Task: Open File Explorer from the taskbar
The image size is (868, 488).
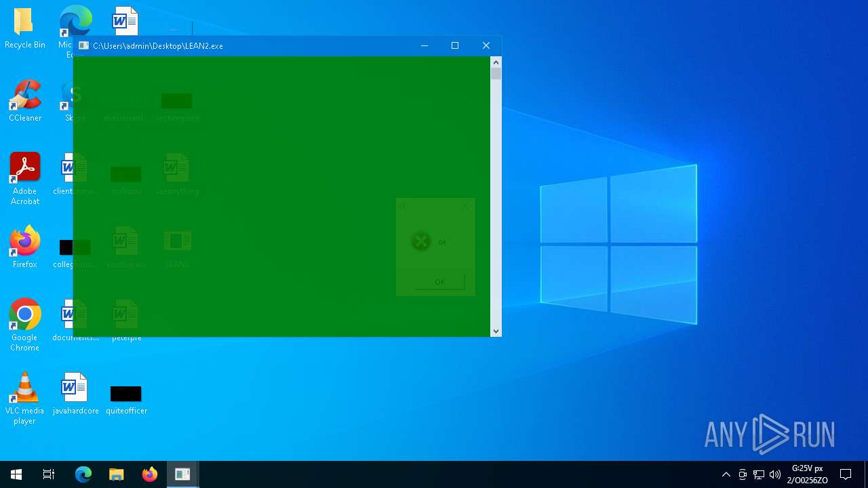Action: coord(116,474)
